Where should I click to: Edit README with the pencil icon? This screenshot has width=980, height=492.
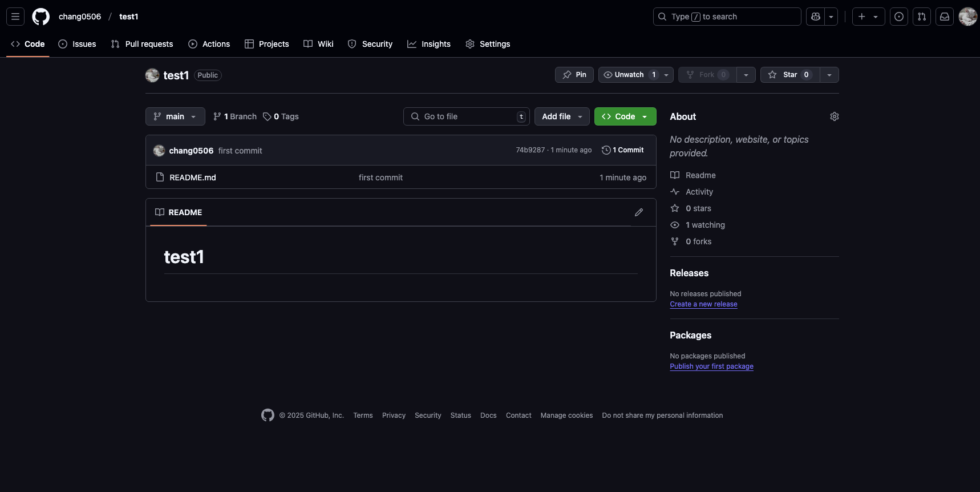[x=639, y=212]
